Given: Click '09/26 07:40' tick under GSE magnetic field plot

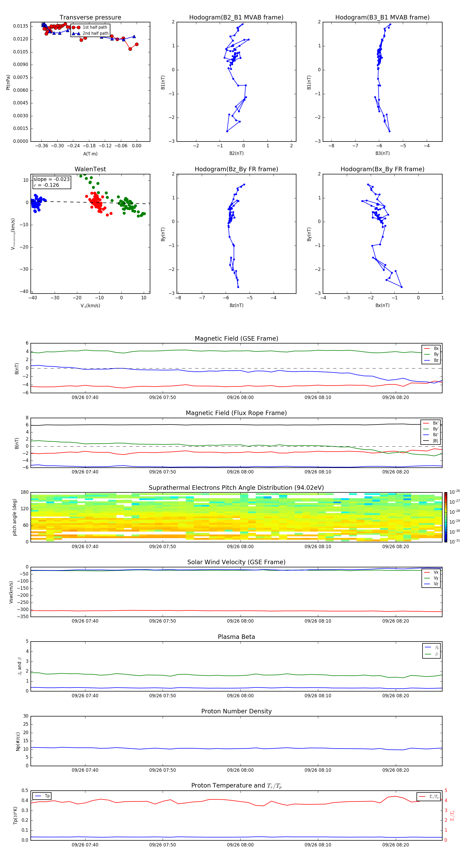Looking at the screenshot, I should 85,398.
